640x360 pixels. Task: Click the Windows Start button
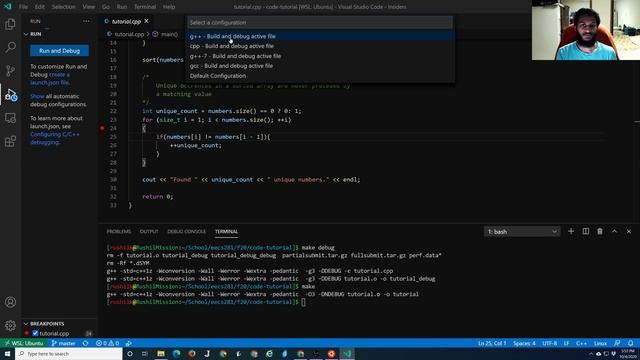point(7,354)
